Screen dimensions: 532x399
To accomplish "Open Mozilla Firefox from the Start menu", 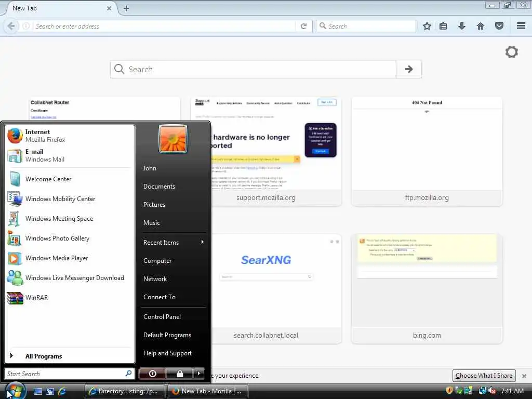I will 70,136.
